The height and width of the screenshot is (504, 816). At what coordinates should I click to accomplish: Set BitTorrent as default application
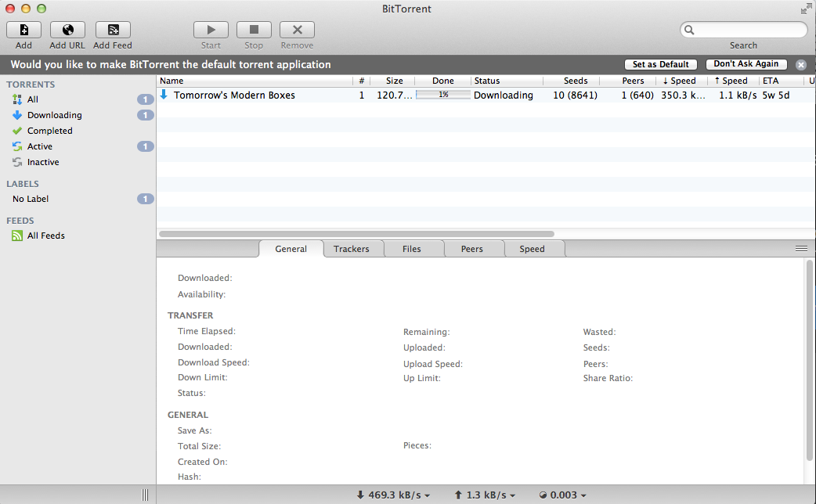pos(660,64)
